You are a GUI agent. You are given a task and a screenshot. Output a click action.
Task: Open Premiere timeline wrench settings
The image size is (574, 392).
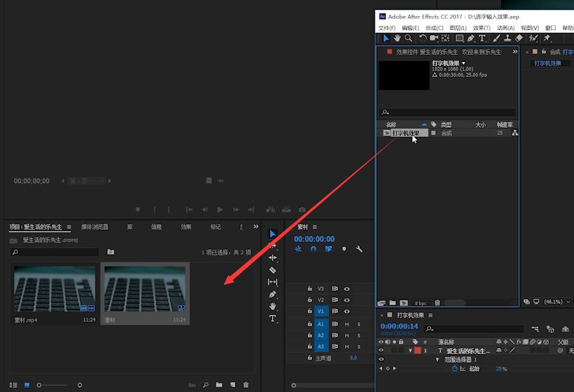[359, 249]
